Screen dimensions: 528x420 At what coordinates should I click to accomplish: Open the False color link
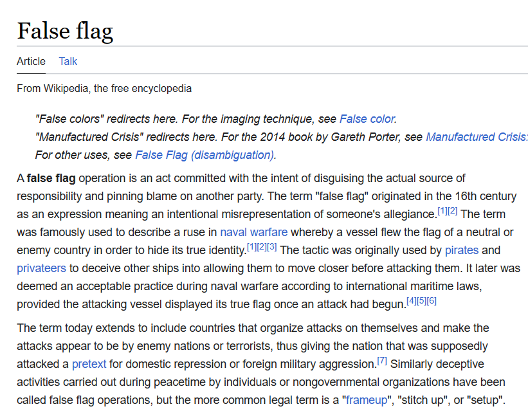(x=367, y=119)
